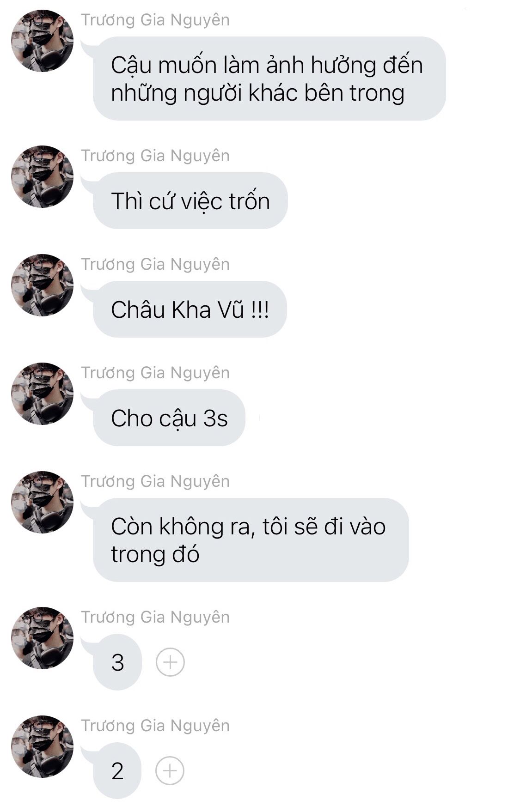Tap avatar beside "Châu Kha Vũ !!!" message

click(x=42, y=285)
